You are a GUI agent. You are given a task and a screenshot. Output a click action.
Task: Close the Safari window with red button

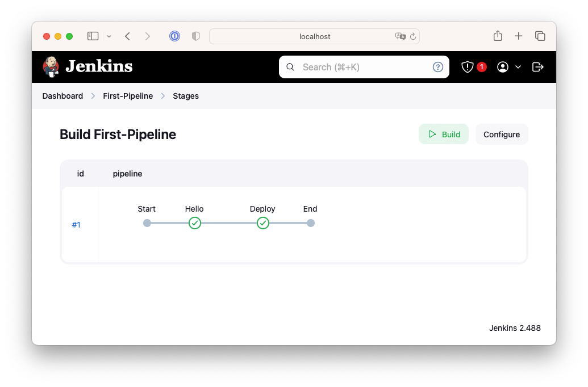click(x=47, y=36)
